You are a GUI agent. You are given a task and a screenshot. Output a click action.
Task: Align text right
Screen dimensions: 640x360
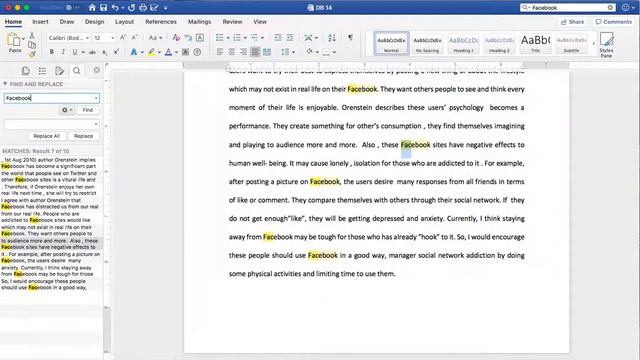tap(243, 52)
